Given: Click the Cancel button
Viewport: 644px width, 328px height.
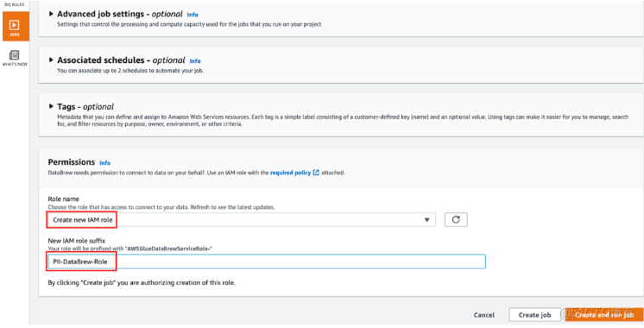Looking at the screenshot, I should coord(483,315).
